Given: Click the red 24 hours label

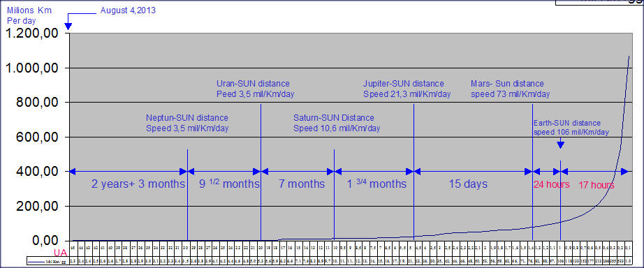Looking at the screenshot, I should click(552, 185).
